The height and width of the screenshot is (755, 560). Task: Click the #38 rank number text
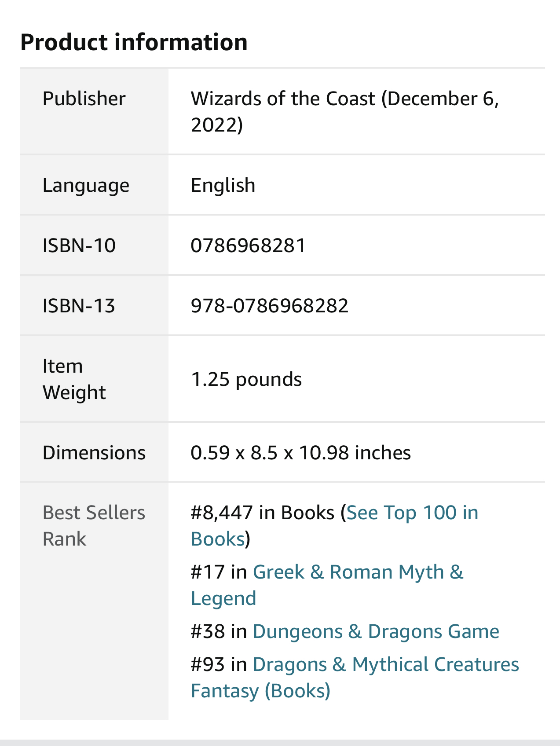[x=208, y=632]
